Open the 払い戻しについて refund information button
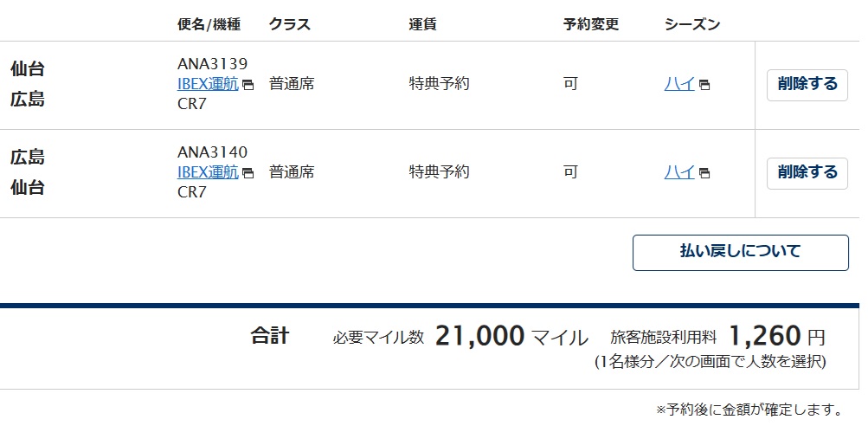 (740, 252)
